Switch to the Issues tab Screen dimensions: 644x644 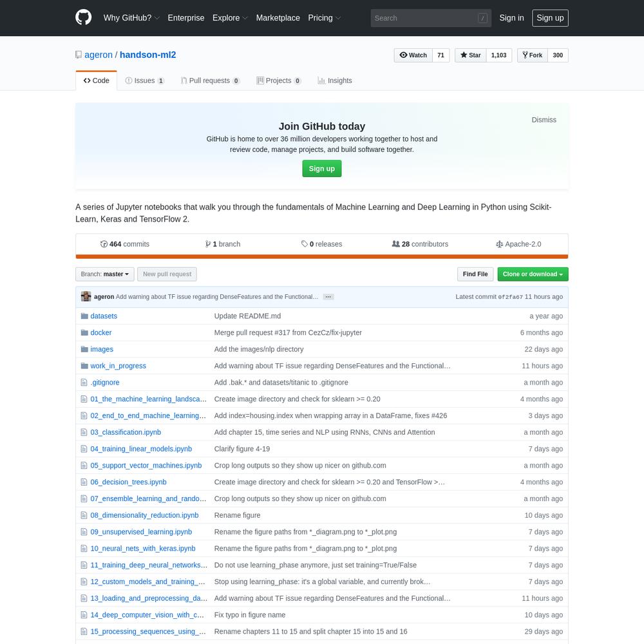[144, 80]
